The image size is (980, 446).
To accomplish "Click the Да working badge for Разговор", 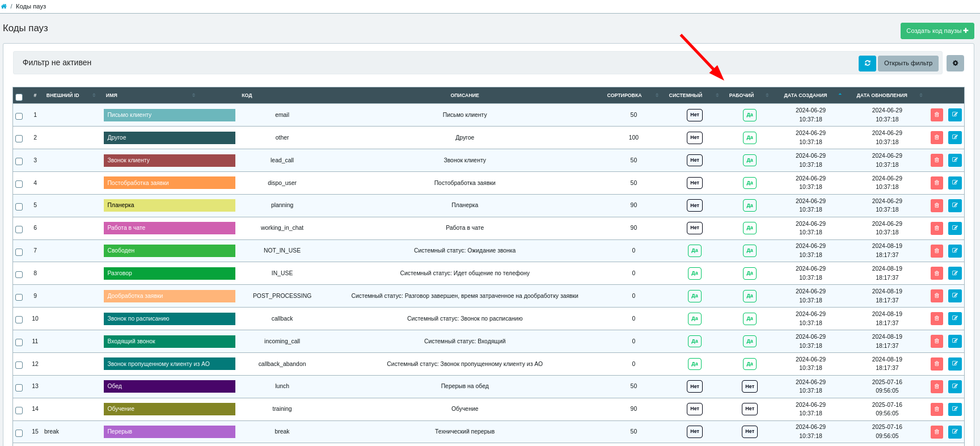I will (750, 274).
